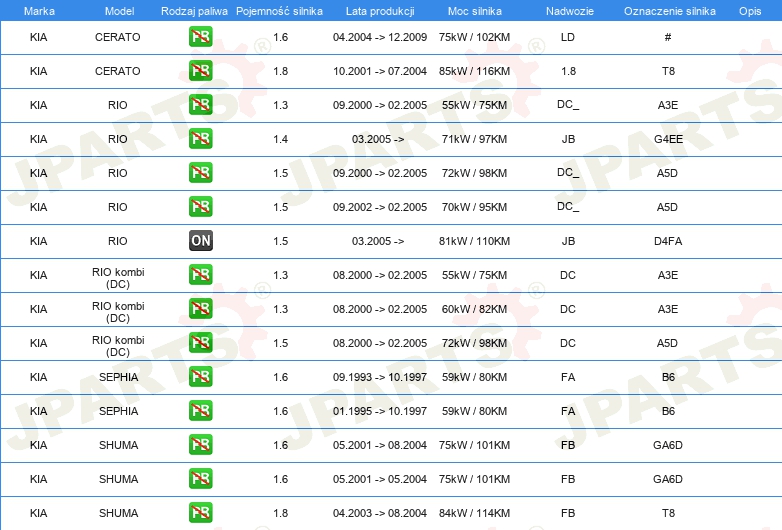
Task: Click SHUMA in the 84kW / 114KM row
Action: (118, 513)
